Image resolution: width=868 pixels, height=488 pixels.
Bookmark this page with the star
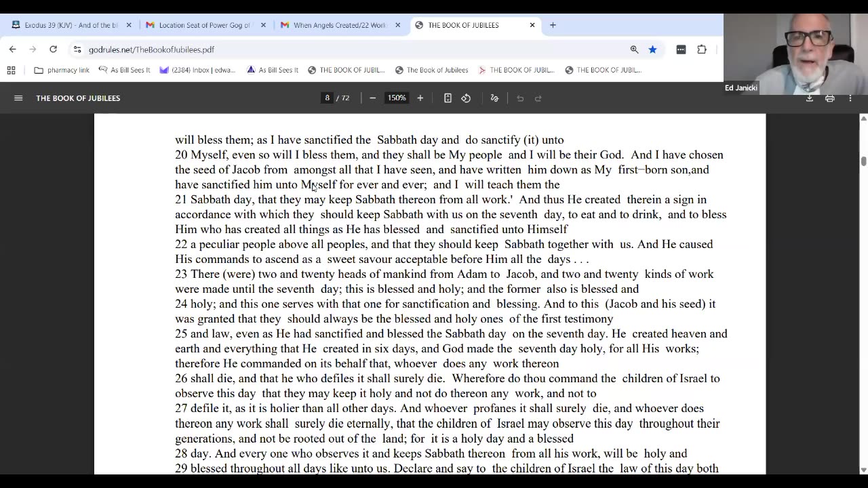[x=652, y=49]
